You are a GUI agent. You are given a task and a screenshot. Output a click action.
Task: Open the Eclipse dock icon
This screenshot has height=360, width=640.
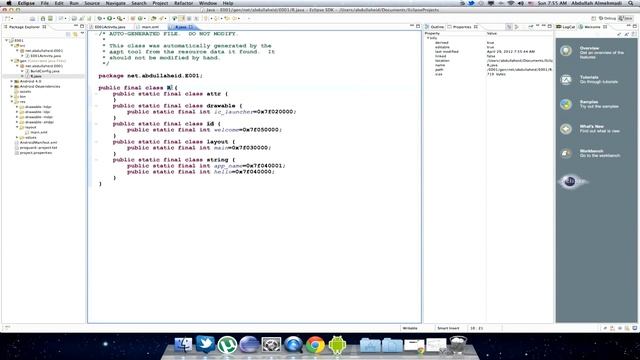(x=249, y=345)
